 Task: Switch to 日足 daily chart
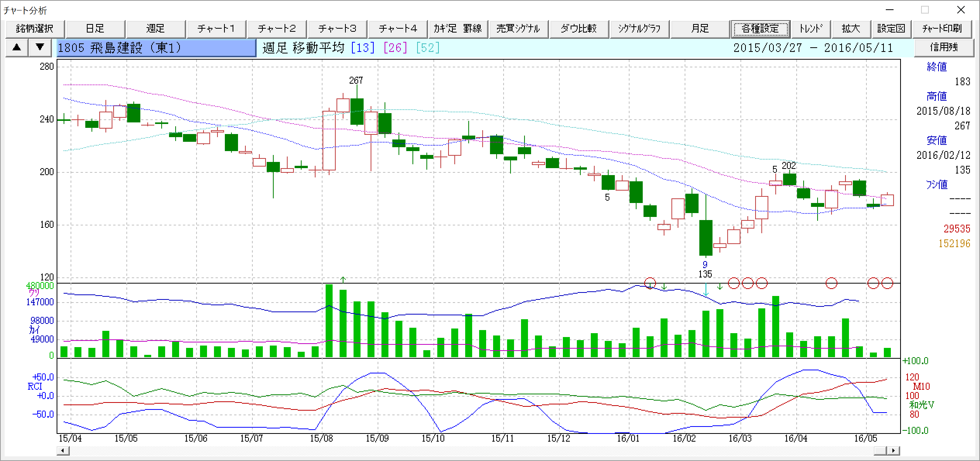pyautogui.click(x=95, y=29)
